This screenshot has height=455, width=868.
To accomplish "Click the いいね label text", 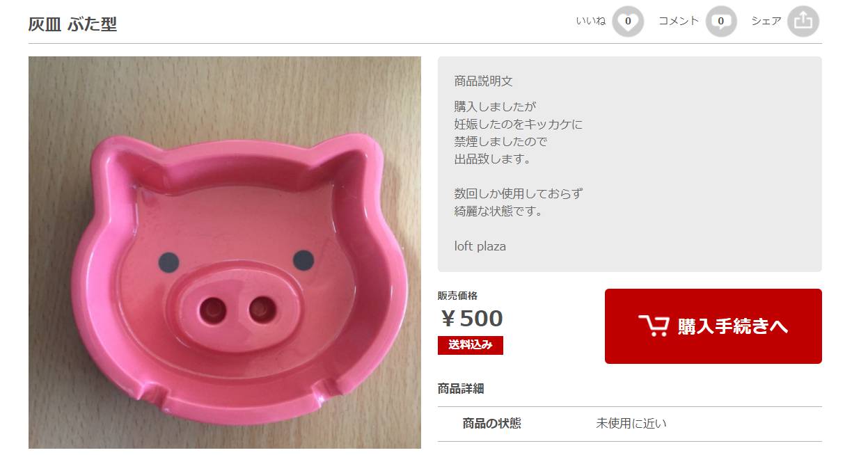I will click(x=591, y=22).
